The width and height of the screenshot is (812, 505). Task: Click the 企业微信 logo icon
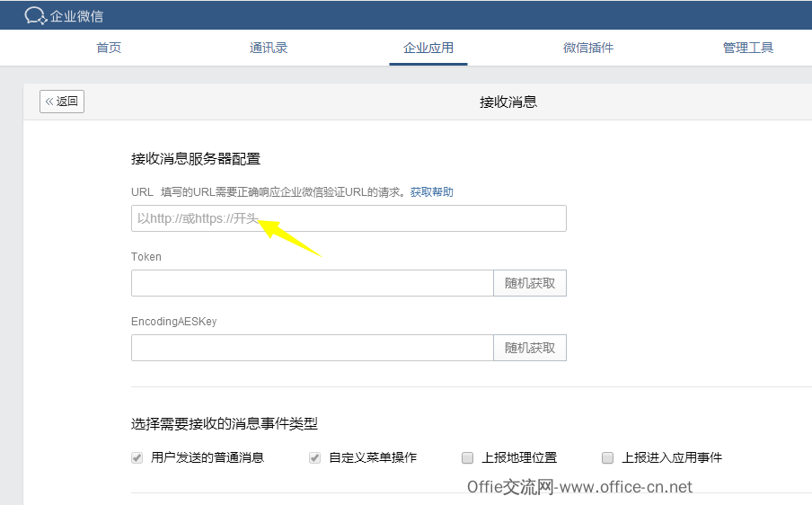click(x=35, y=15)
